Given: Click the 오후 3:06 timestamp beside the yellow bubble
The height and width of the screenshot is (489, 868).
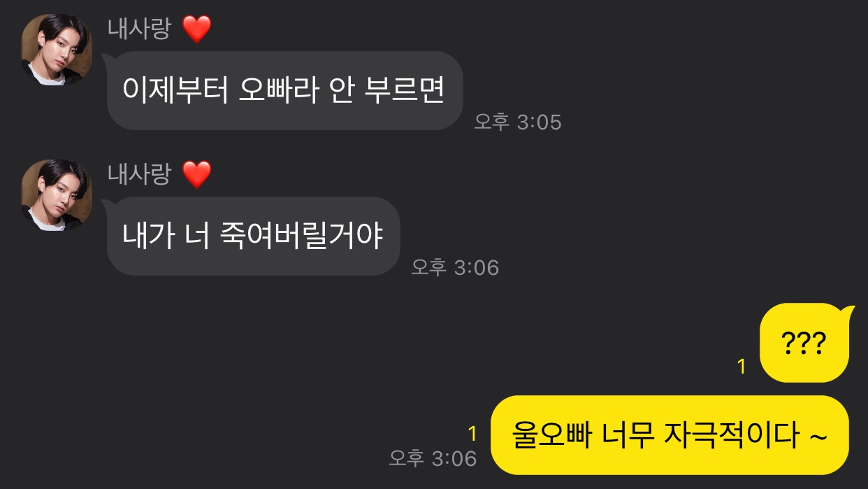Looking at the screenshot, I should tap(433, 459).
